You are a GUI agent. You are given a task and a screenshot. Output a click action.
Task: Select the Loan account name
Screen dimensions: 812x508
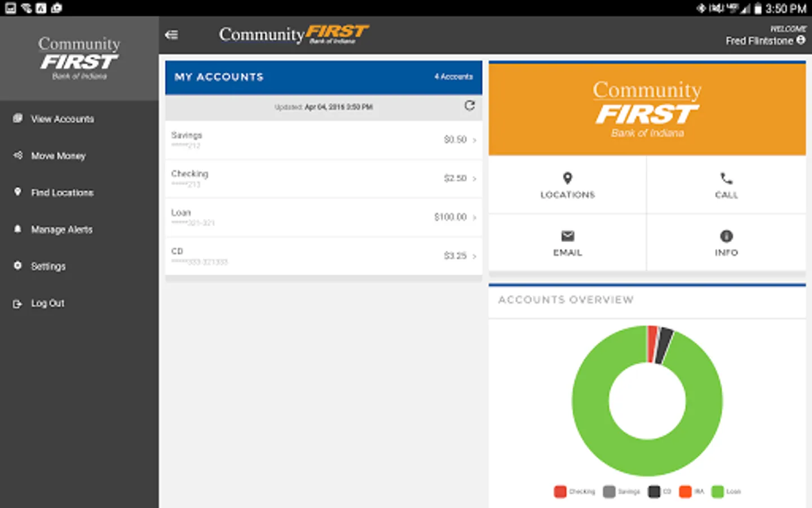[181, 213]
